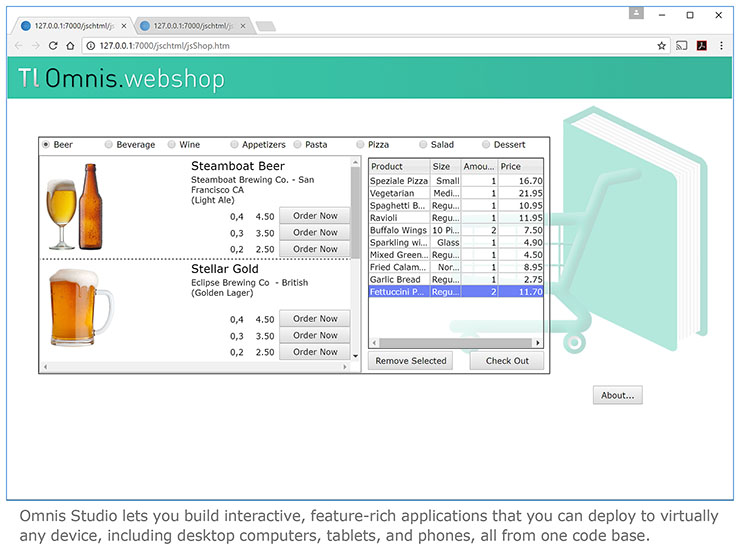
Task: Switch to the second browser tab
Action: point(190,26)
